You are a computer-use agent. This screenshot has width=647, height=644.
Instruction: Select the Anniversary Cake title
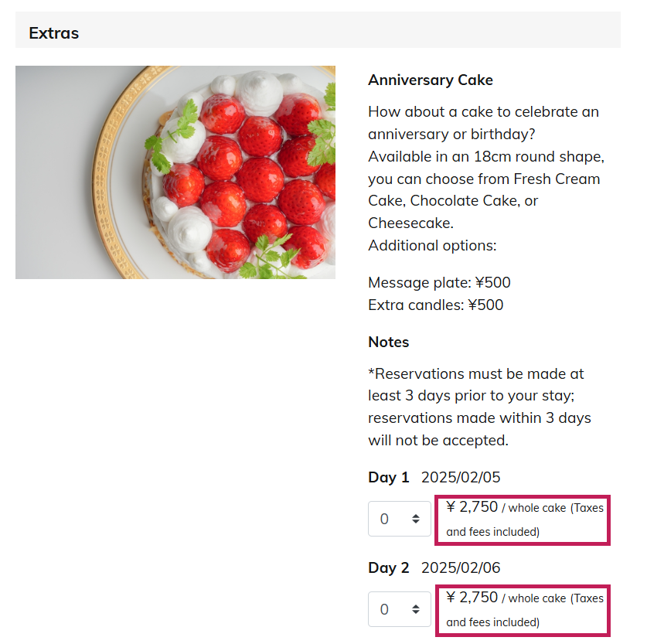click(431, 80)
